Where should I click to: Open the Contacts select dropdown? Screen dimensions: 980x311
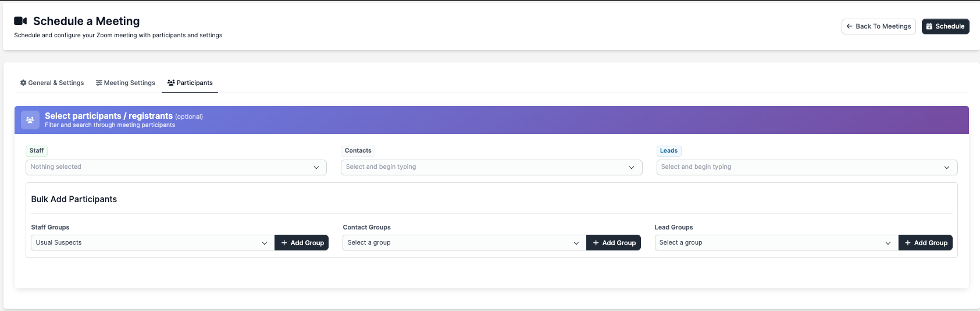[491, 167]
